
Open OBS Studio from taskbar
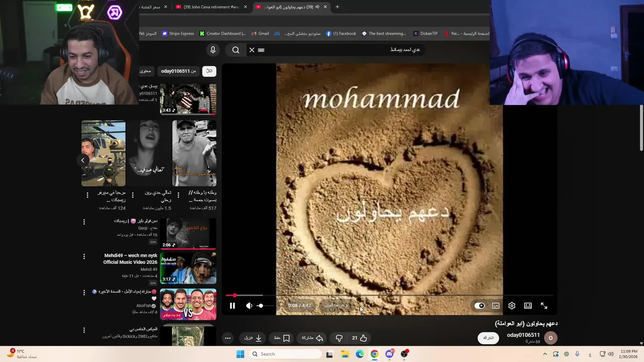(x=404, y=354)
